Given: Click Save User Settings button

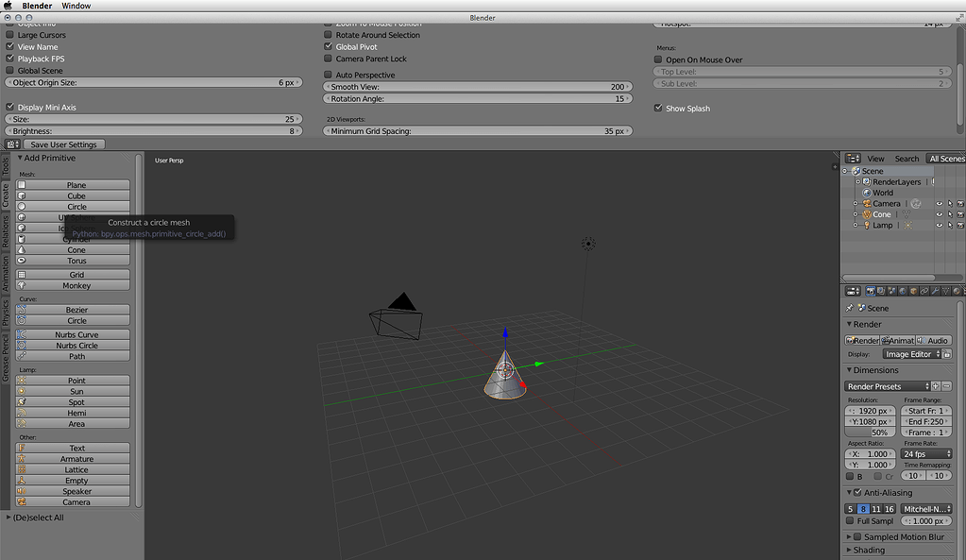Looking at the screenshot, I should coord(63,144).
